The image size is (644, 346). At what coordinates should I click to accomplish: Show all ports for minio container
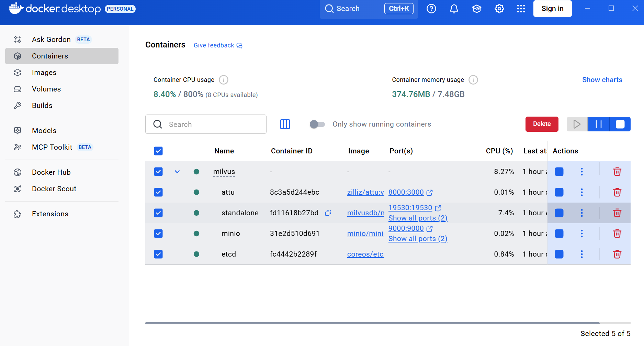[x=418, y=239]
